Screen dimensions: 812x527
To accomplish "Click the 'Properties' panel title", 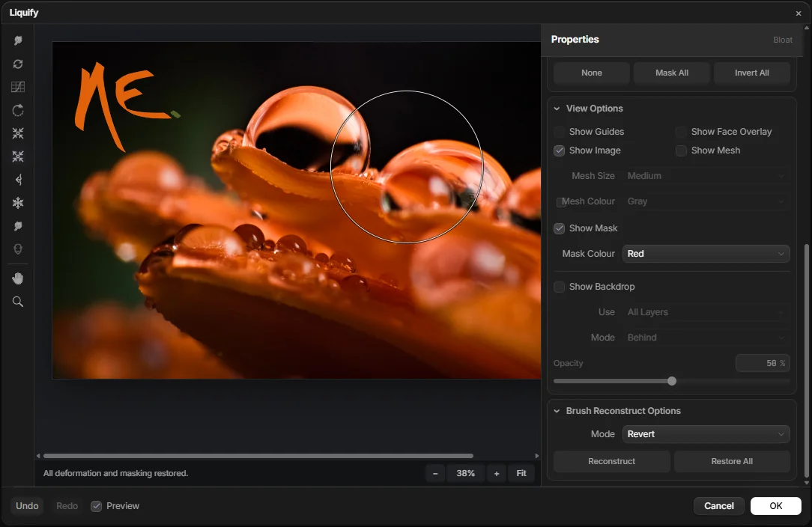I will pos(575,40).
